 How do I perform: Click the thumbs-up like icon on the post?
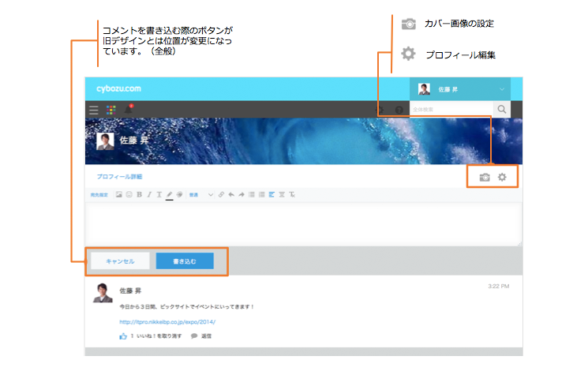(x=123, y=336)
